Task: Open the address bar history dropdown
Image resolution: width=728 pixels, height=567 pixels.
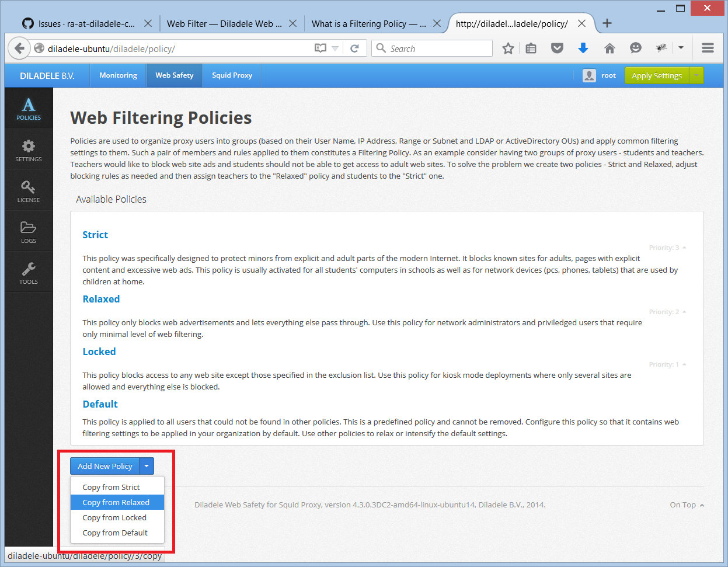Action: (335, 48)
